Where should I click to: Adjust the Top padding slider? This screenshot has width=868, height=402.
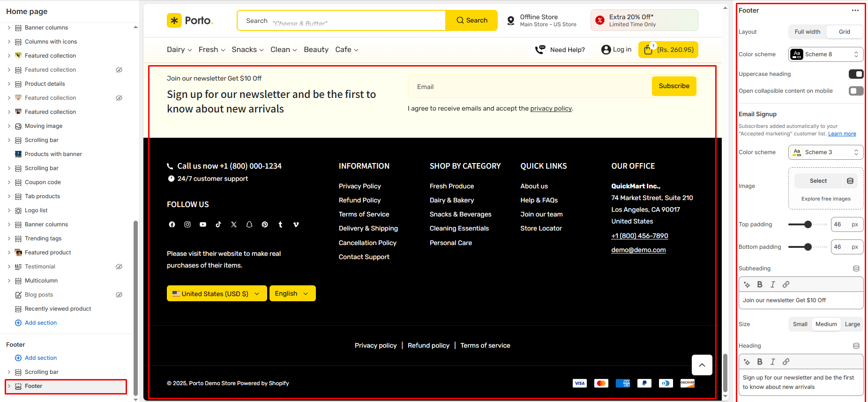point(808,224)
